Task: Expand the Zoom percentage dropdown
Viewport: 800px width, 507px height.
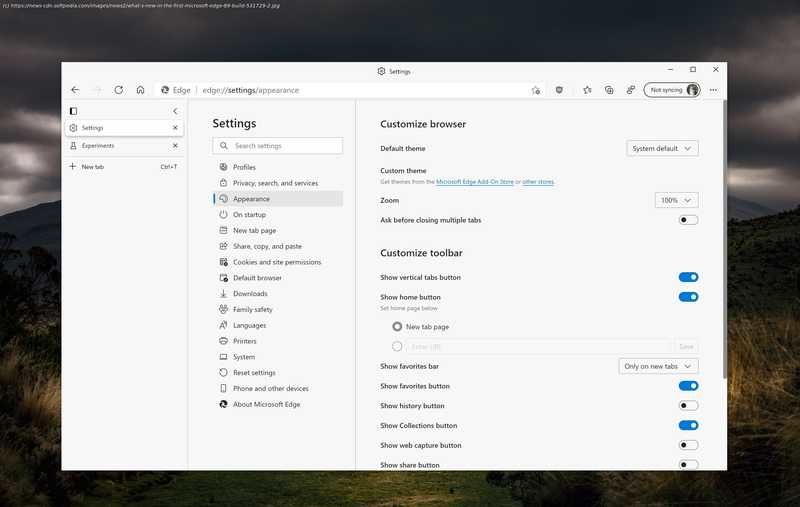Action: (x=676, y=200)
